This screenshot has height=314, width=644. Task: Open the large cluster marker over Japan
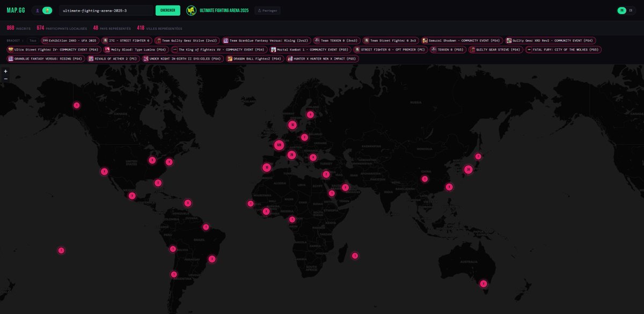469,170
